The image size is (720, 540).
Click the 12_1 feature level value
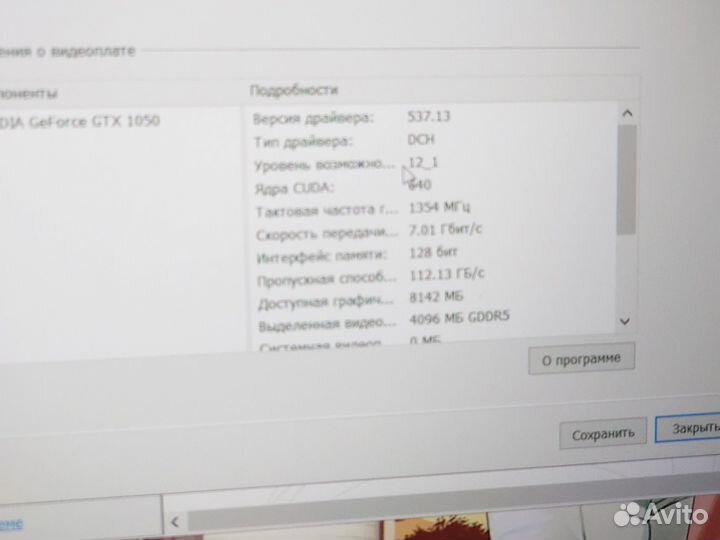click(423, 163)
